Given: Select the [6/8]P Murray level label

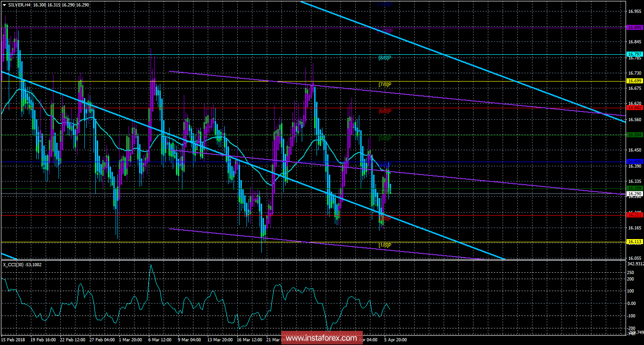Looking at the screenshot, I should click(384, 111).
